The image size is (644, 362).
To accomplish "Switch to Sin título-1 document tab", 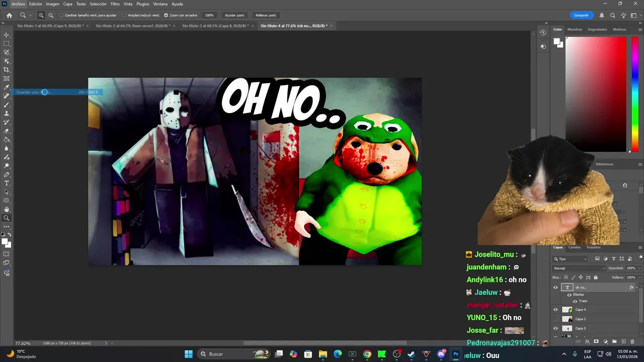I will [x=50, y=26].
